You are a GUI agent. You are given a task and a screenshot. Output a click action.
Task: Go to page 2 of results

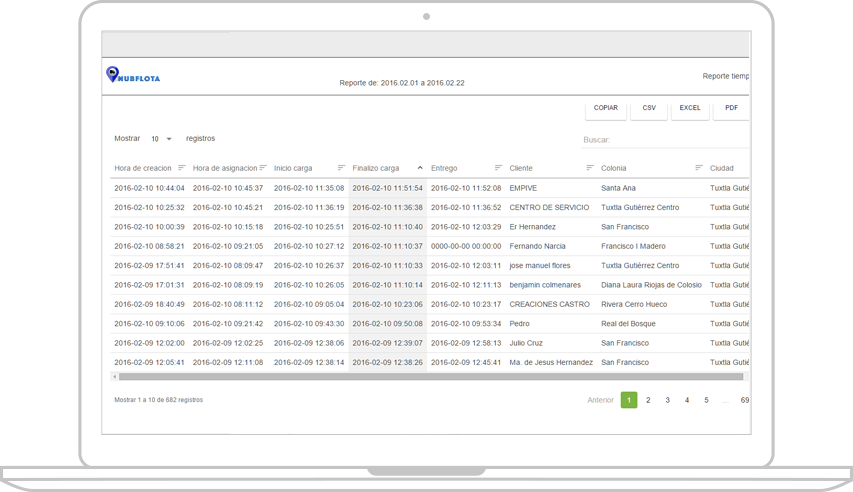tap(648, 400)
